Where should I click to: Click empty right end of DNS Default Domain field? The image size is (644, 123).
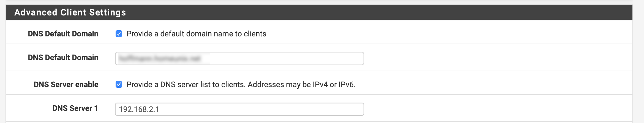click(x=330, y=58)
